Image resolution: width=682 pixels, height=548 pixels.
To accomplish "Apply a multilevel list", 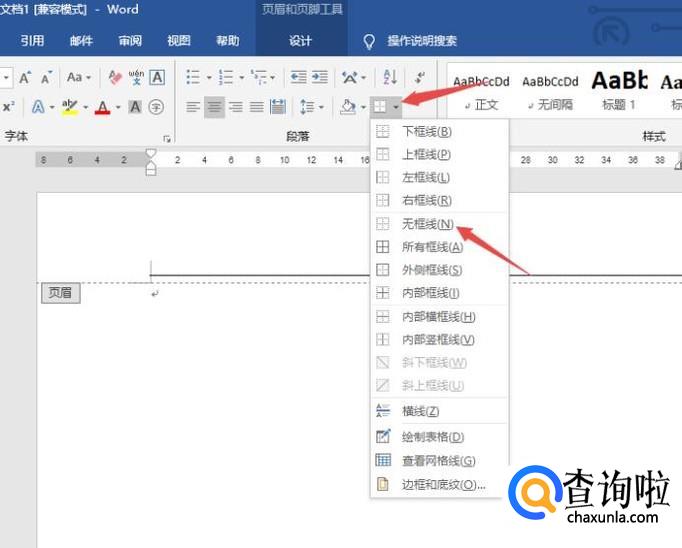I will coord(258,77).
